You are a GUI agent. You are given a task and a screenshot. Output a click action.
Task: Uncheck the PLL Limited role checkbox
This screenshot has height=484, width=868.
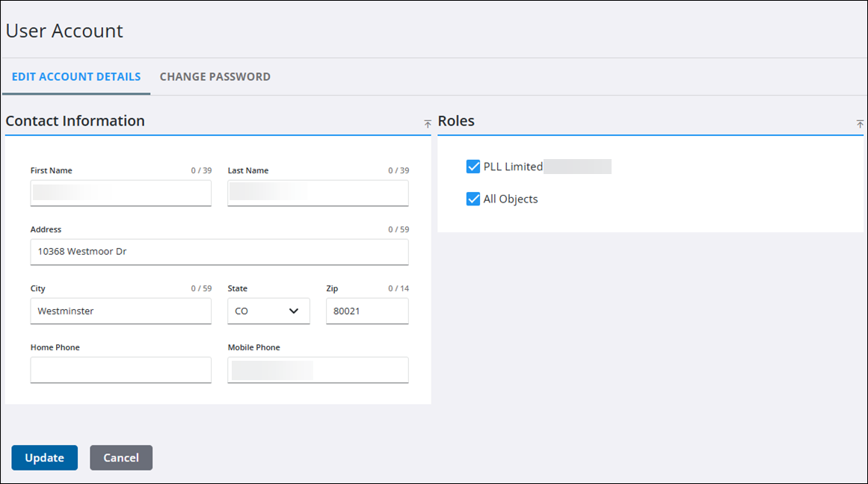[x=473, y=167]
